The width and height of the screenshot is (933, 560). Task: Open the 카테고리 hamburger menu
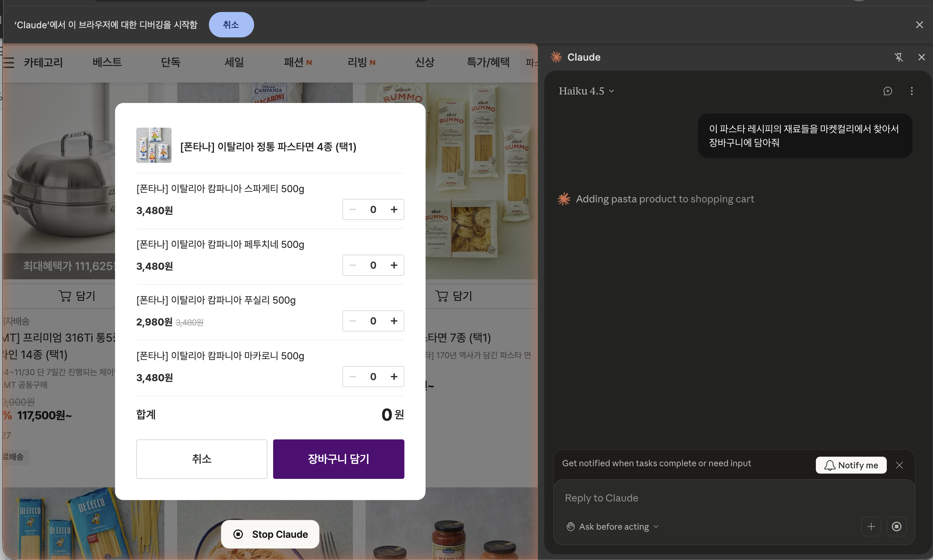click(9, 62)
